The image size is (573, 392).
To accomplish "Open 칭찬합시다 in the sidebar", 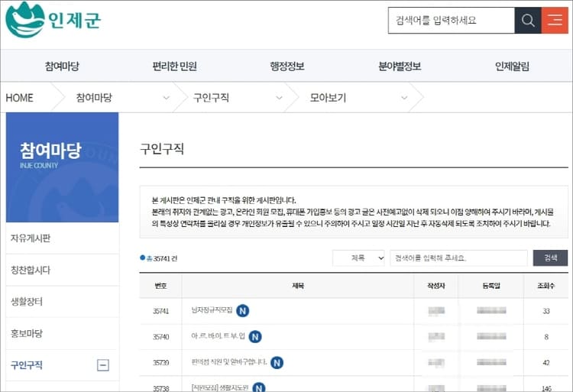I will click(31, 270).
